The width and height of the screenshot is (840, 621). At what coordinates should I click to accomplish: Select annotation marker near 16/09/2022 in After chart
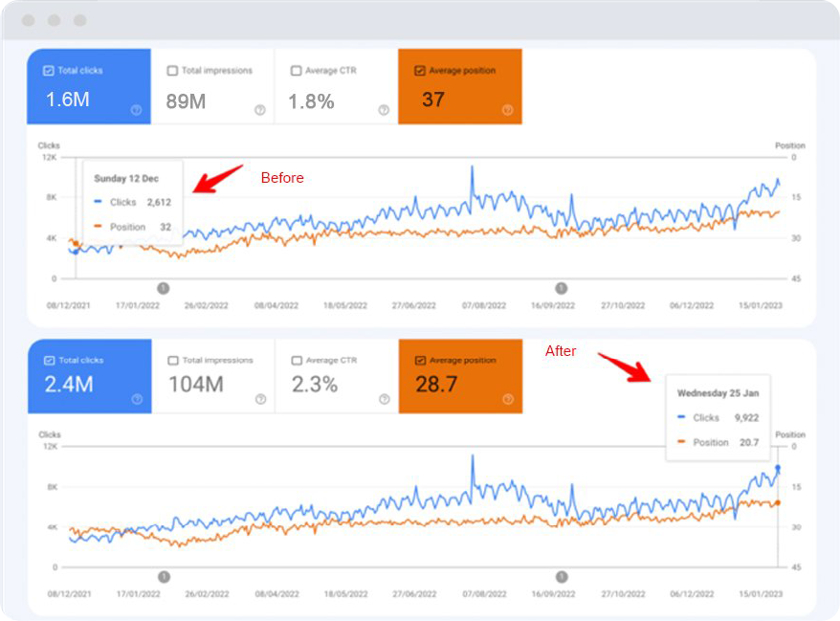562,576
